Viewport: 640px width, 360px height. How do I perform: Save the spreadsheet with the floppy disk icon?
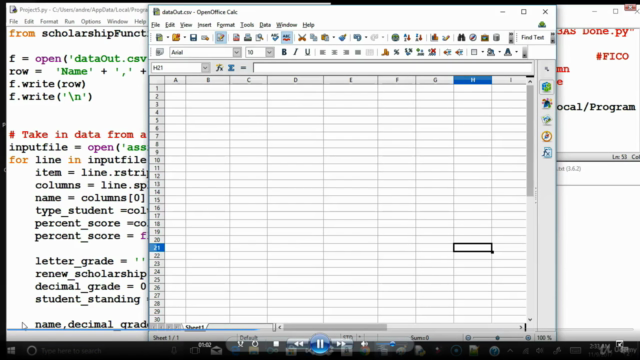[193, 38]
